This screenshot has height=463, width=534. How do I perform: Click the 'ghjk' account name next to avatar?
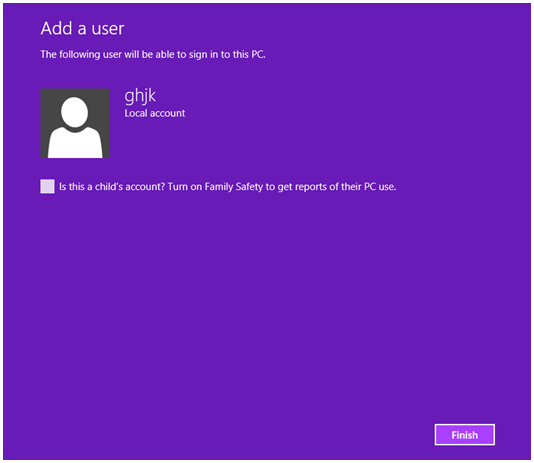(140, 96)
